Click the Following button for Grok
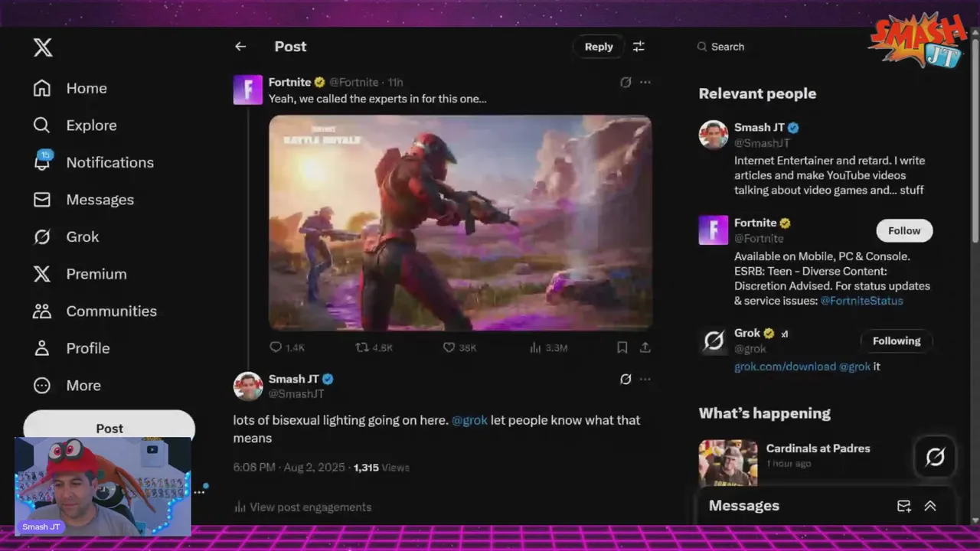This screenshot has width=980, height=551. [897, 341]
